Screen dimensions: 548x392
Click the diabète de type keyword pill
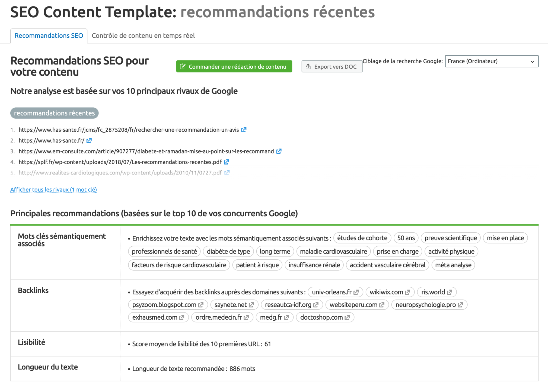[228, 251]
